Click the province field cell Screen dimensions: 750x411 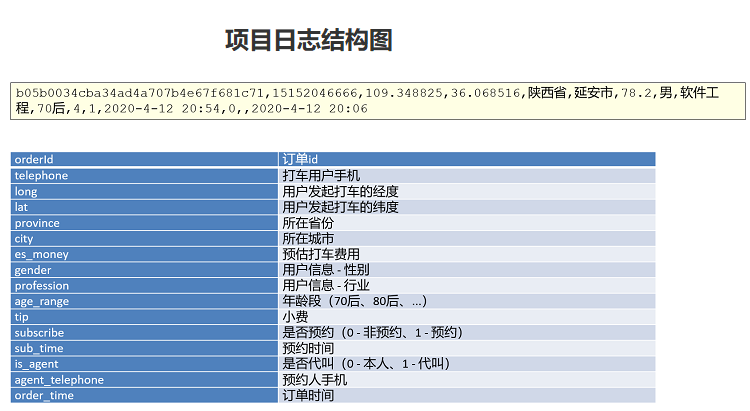coord(144,223)
